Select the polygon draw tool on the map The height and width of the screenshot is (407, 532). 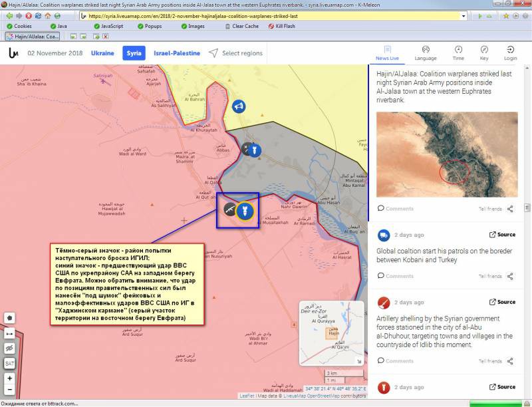click(10, 318)
